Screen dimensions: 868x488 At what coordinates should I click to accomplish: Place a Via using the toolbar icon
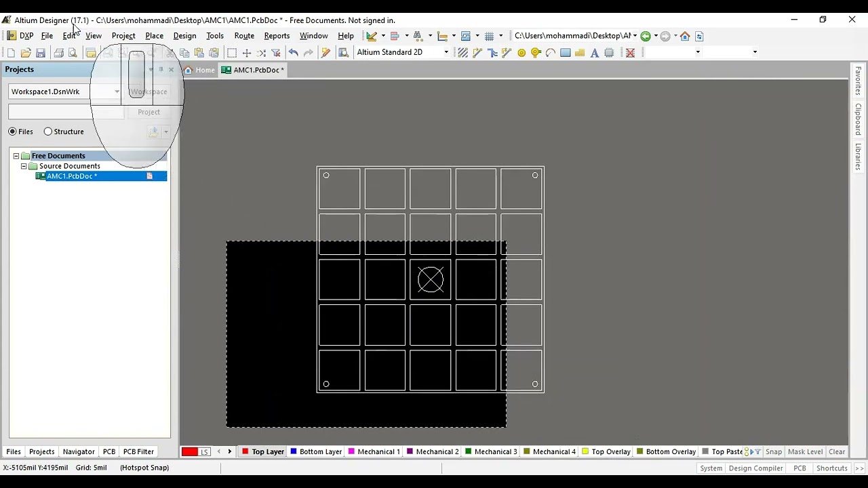click(x=536, y=53)
